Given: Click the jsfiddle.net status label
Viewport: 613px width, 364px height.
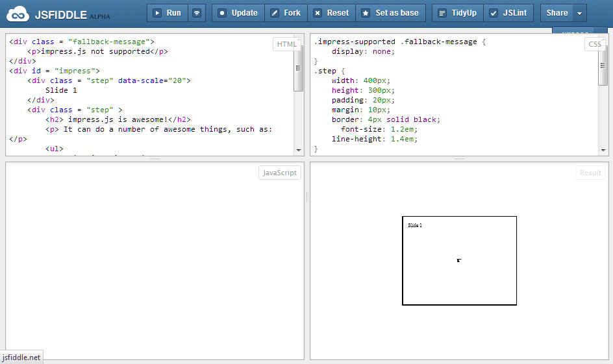Looking at the screenshot, I should click(21, 358).
